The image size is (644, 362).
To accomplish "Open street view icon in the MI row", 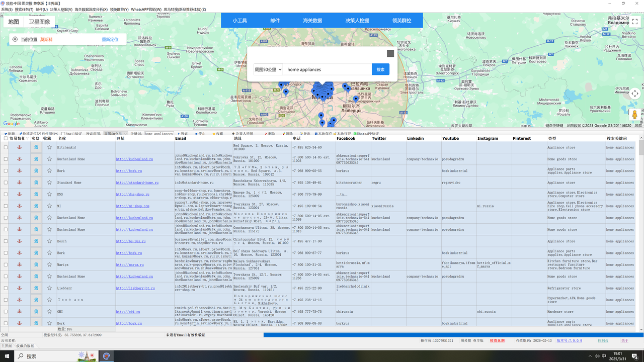I will (36, 206).
